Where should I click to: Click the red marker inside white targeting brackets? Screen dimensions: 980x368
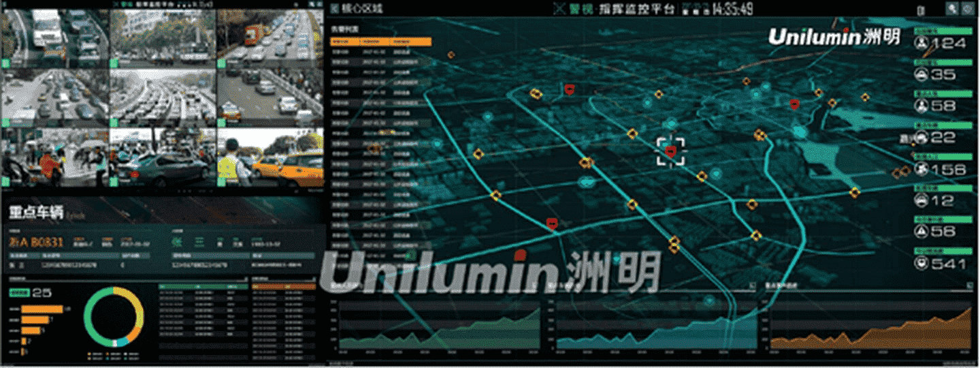[670, 151]
